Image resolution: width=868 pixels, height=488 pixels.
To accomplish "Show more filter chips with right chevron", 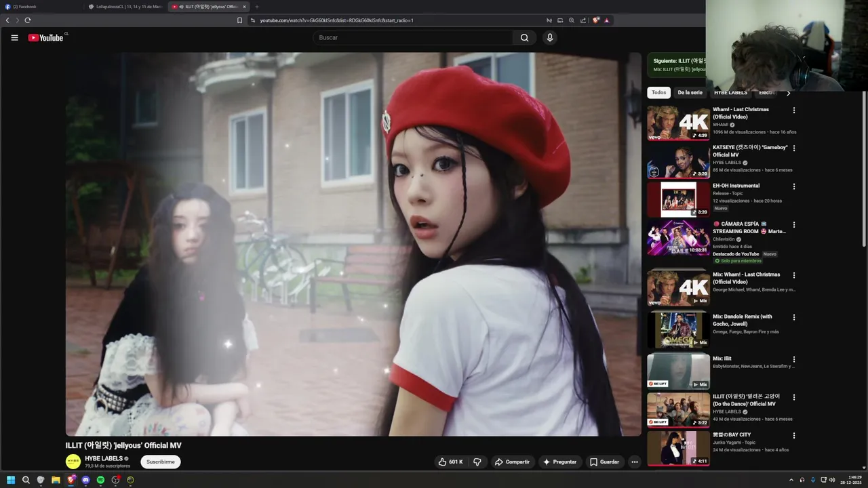I will (x=788, y=93).
